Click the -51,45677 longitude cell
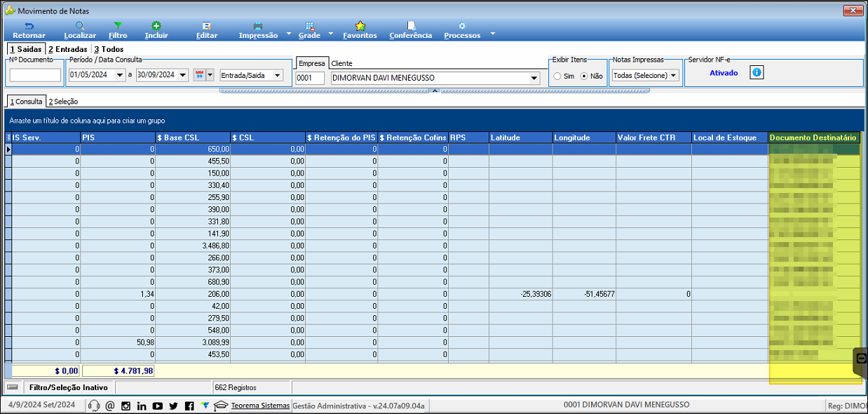This screenshot has height=414, width=868. (584, 294)
